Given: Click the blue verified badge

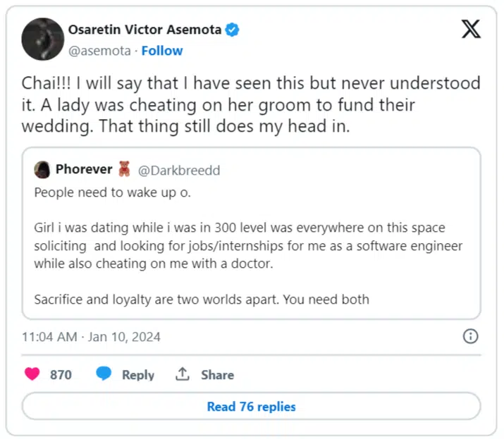Looking at the screenshot, I should coord(232,30).
